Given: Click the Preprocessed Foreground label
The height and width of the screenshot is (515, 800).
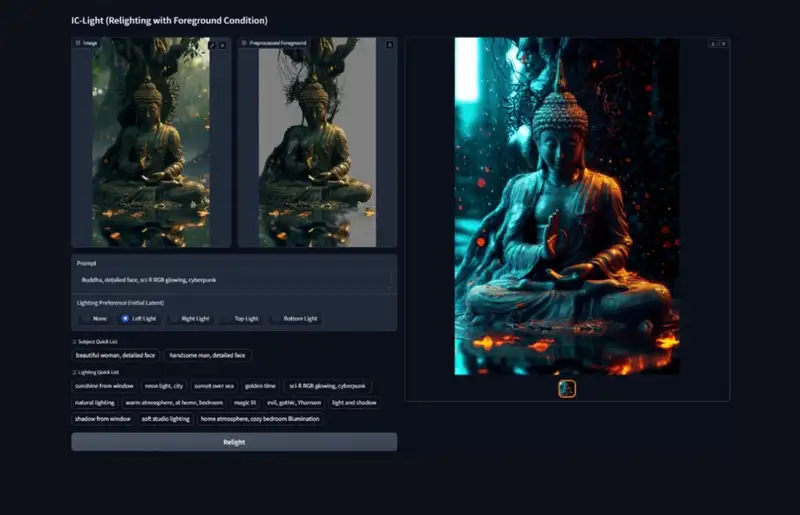Looking at the screenshot, I should pos(274,43).
